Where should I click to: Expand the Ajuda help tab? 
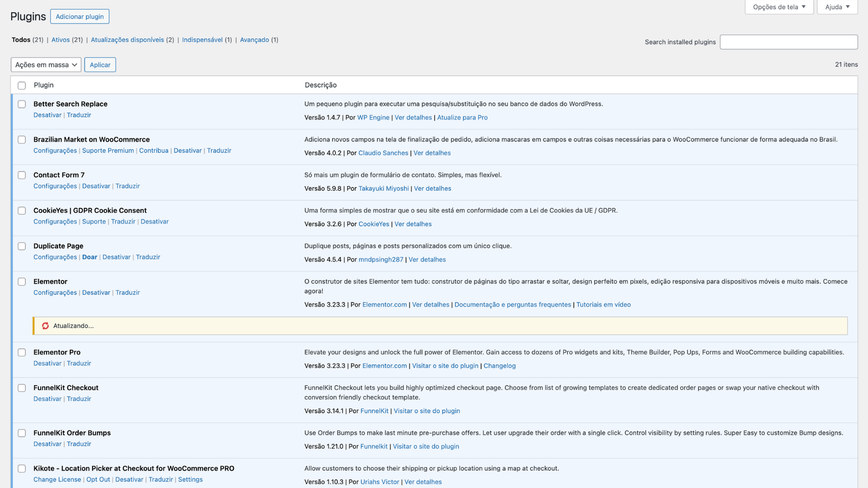pos(837,7)
